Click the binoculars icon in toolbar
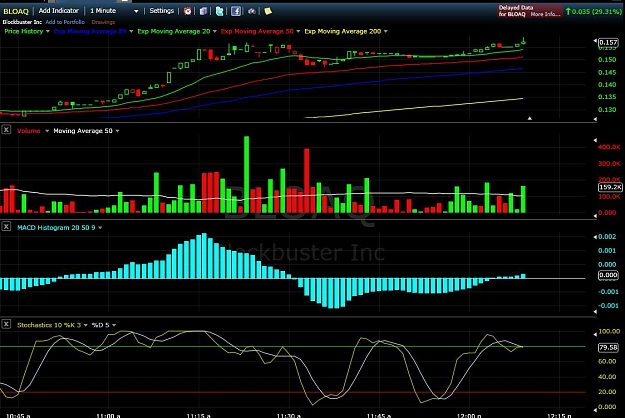Image resolution: width=625 pixels, height=418 pixels. point(252,11)
